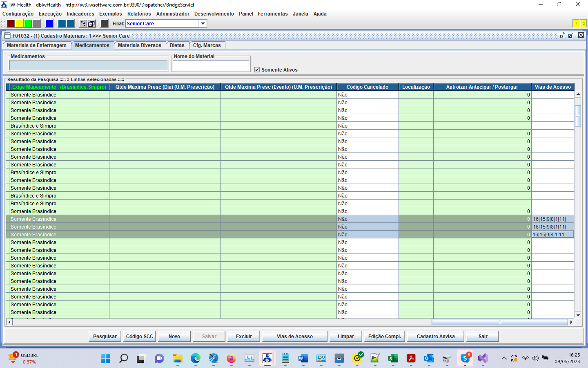Open the Desenvolvimento menu
This screenshot has height=368, width=588.
click(214, 14)
